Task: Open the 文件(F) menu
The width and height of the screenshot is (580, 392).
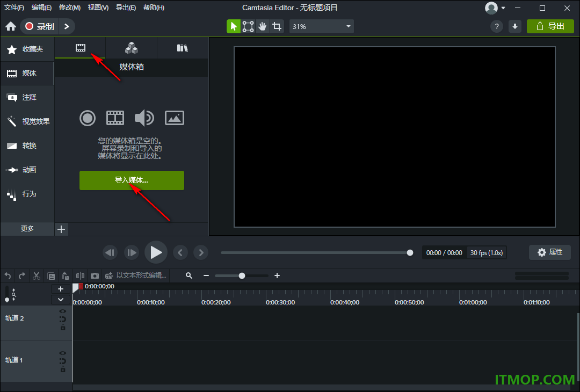Action: coord(14,8)
